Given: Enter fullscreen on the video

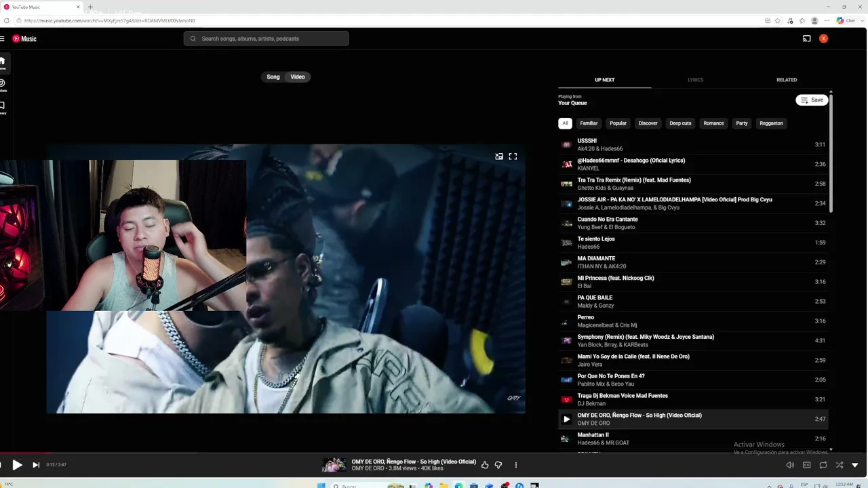Looking at the screenshot, I should tap(513, 157).
